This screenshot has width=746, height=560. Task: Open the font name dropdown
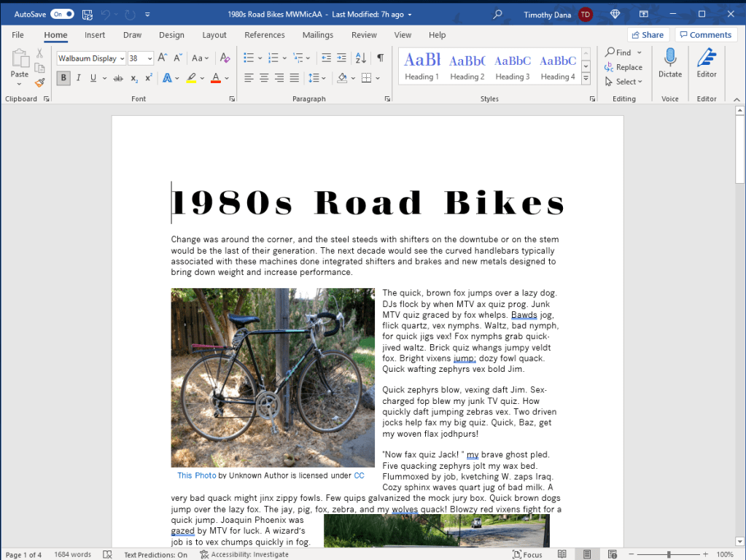pyautogui.click(x=122, y=58)
